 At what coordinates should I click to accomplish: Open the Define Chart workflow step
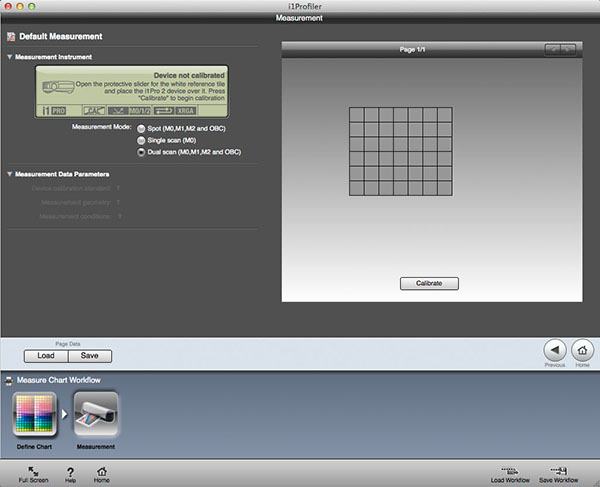[x=35, y=415]
